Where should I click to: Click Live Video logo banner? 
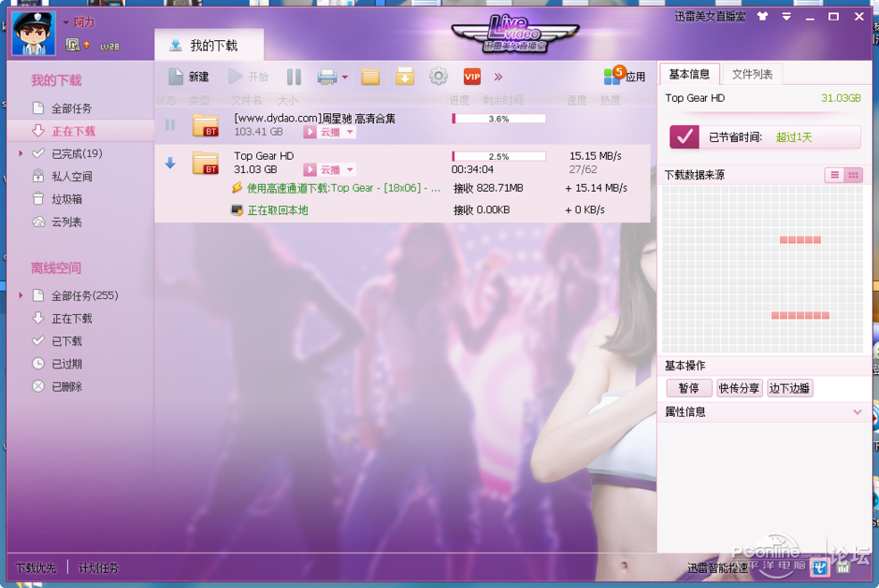[515, 34]
